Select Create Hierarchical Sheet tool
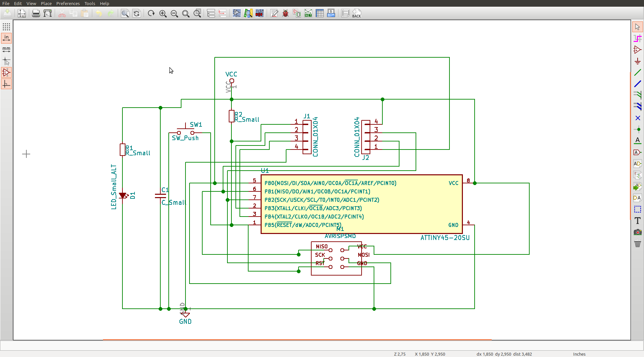644x357 pixels. [638, 175]
